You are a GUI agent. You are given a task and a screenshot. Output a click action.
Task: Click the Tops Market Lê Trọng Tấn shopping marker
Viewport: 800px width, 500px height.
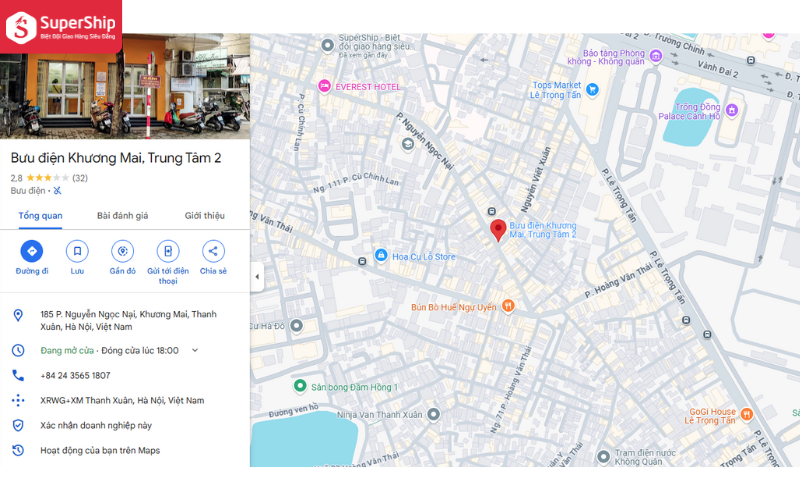click(x=592, y=90)
